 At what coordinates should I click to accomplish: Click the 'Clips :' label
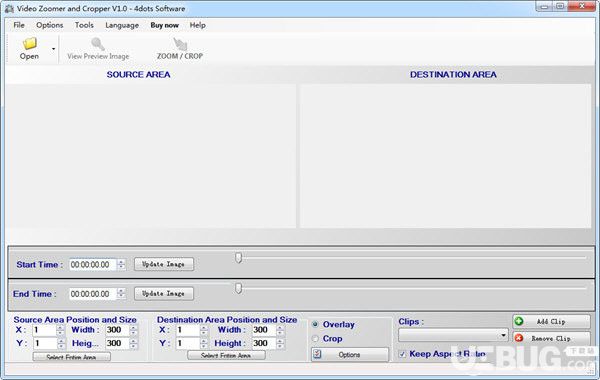[x=411, y=322]
